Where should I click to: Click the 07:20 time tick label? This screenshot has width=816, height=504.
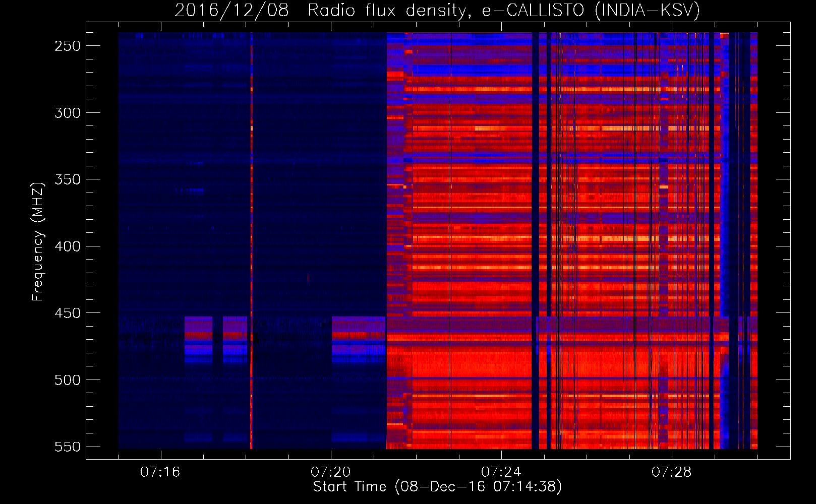pyautogui.click(x=331, y=472)
